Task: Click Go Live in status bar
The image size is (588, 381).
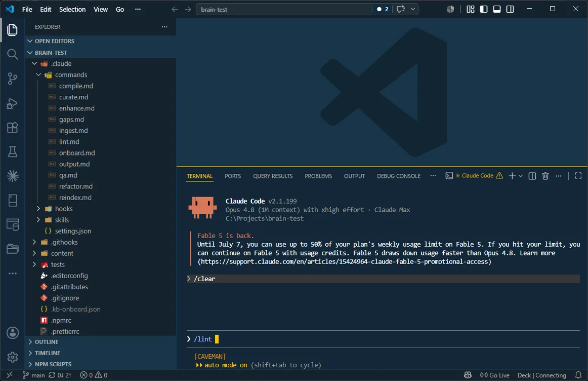Action: point(494,375)
